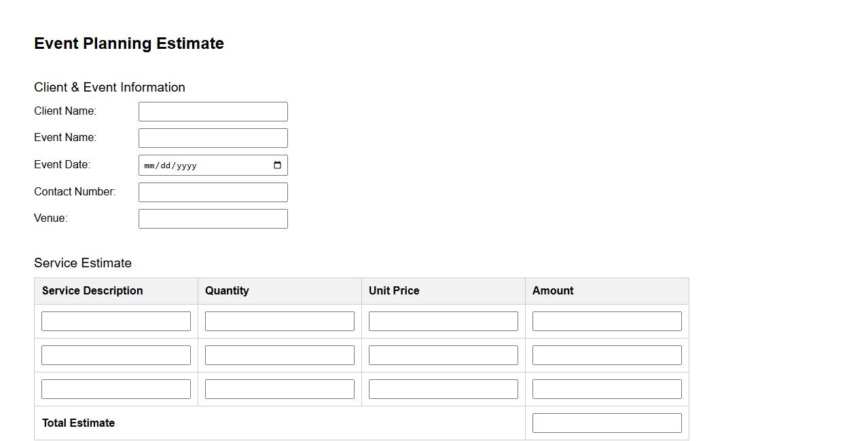Click the Total Estimate amount field
This screenshot has height=441, width=868.
[x=607, y=423]
